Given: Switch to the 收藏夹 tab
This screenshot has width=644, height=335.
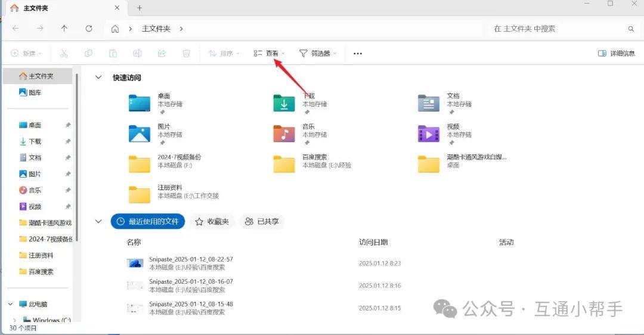Looking at the screenshot, I should click(212, 222).
